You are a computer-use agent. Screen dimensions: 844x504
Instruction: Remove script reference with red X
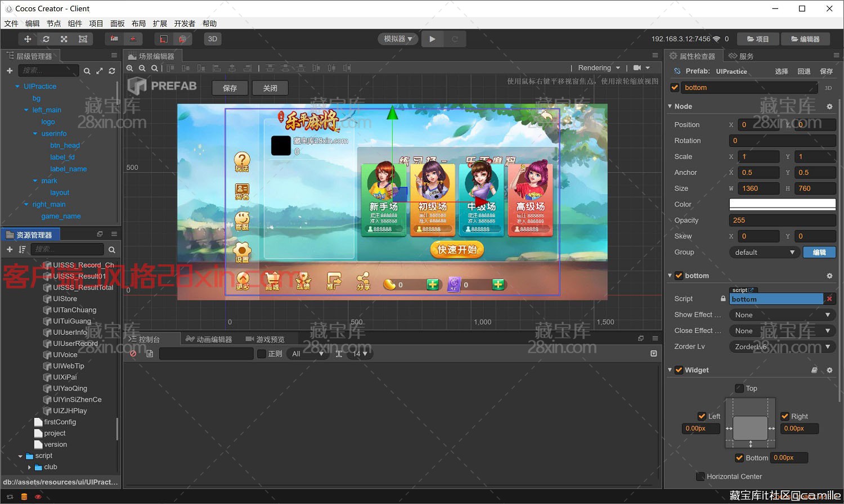point(829,299)
